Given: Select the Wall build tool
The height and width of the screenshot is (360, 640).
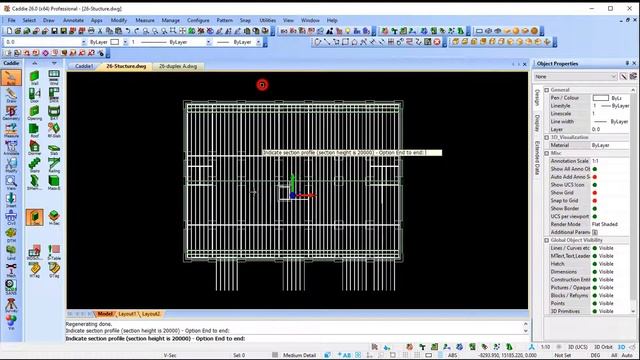Looking at the screenshot, I should click(35, 78).
